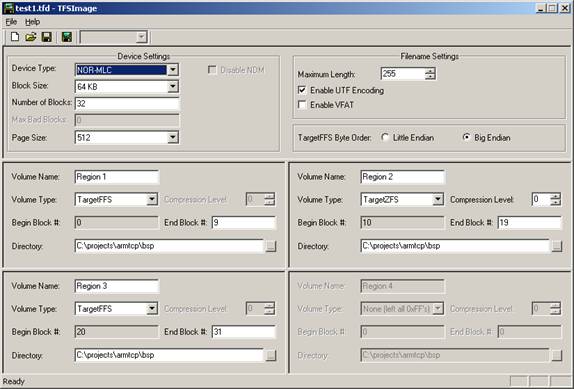Screen dimensions: 574x389
Task: Select Little Endian byte order
Action: [x=385, y=138]
